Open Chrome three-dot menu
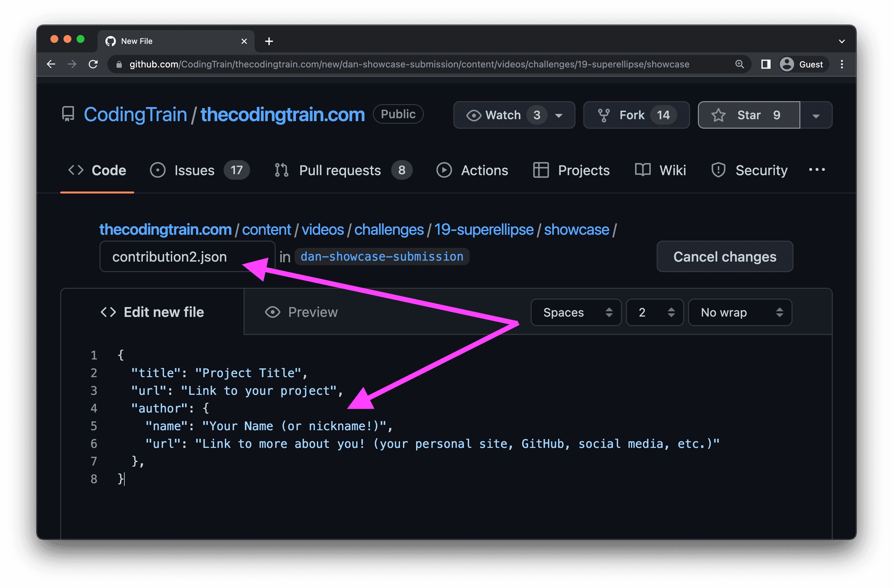Screen dimensions: 893x588 [842, 64]
